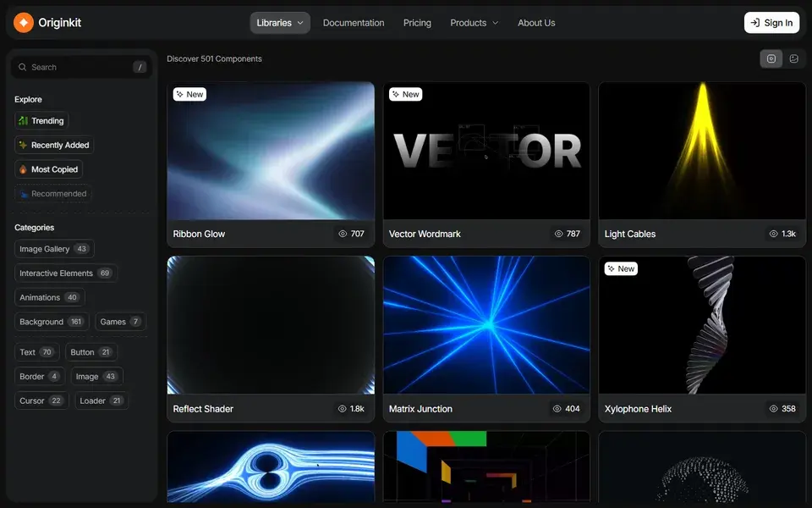
Task: Click the Originkit brand name
Action: [x=59, y=23]
